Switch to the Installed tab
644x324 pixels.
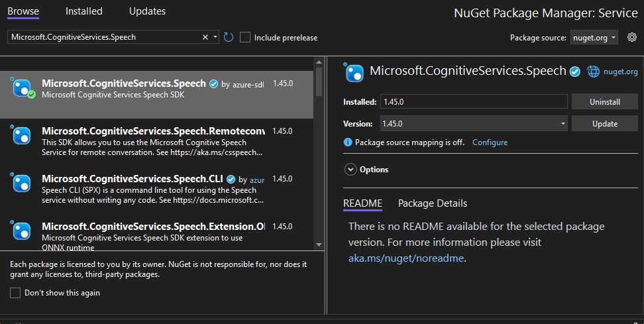coord(83,11)
